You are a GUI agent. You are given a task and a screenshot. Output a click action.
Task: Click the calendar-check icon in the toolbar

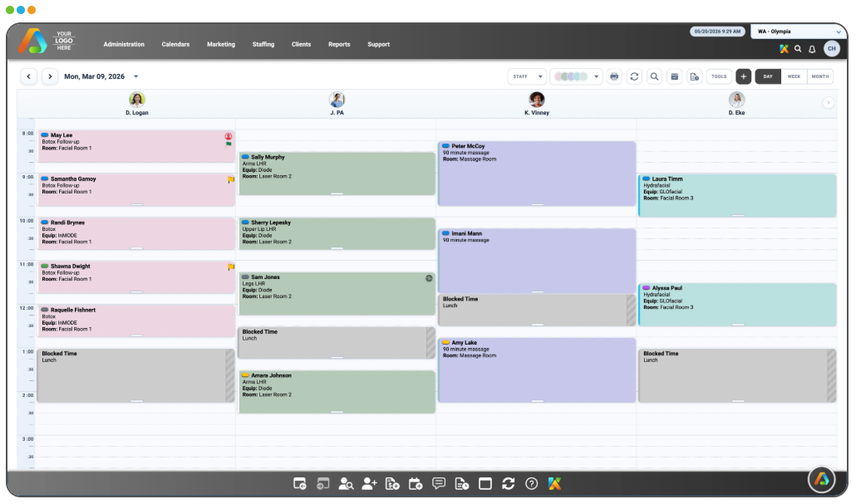tap(675, 77)
